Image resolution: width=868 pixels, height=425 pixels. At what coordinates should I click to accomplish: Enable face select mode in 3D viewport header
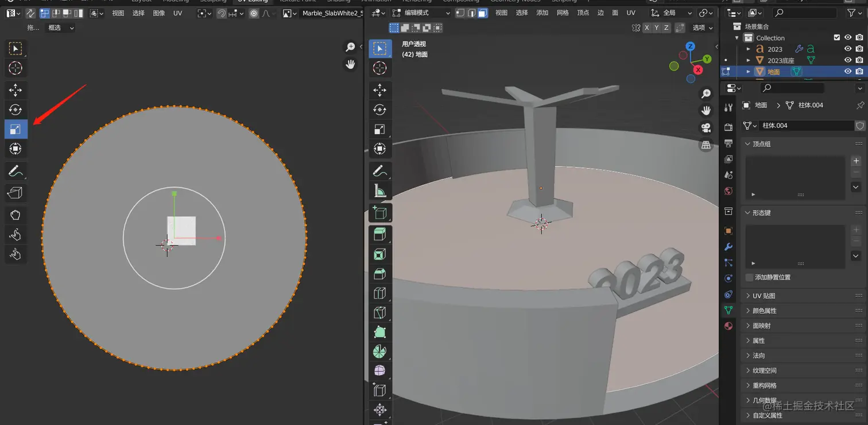click(482, 13)
